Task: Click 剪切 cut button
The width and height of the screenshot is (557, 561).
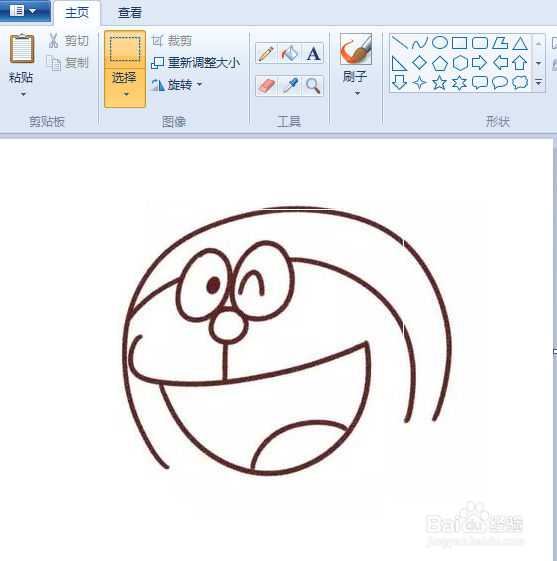Action: [69, 41]
